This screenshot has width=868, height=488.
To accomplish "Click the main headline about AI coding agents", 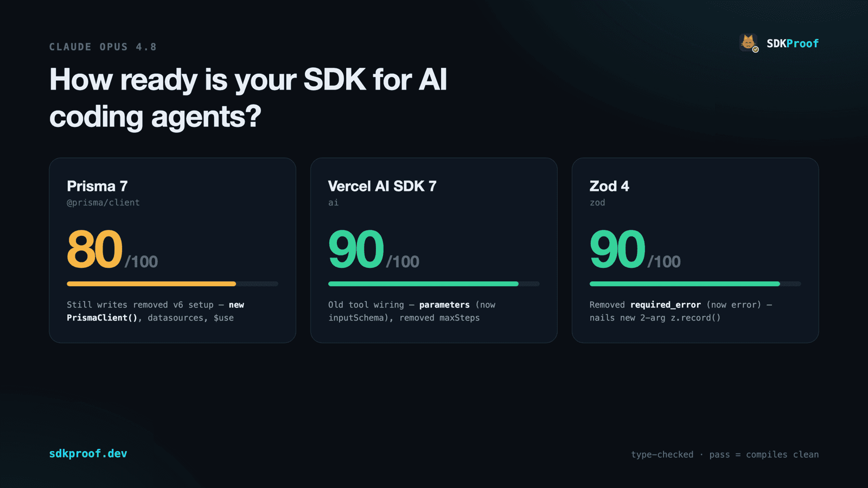I will [x=248, y=98].
